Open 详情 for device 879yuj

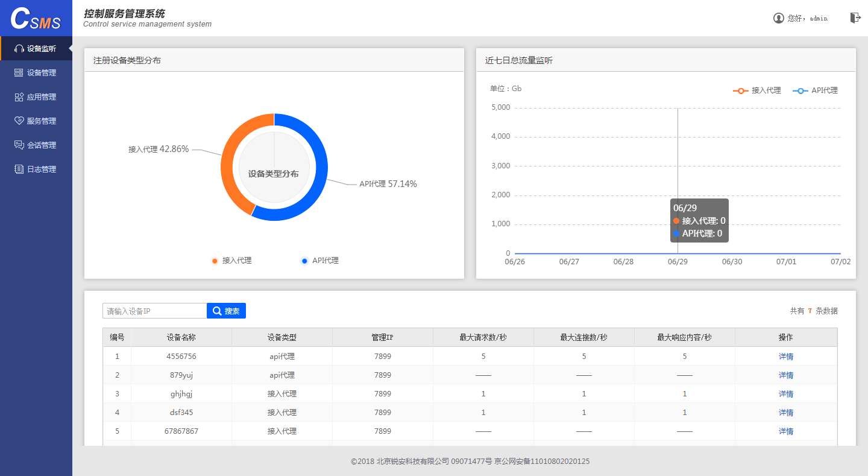786,375
